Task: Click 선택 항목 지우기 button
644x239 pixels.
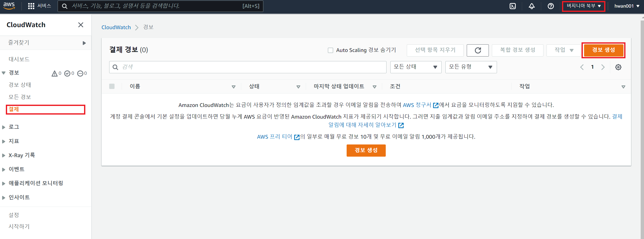Action: click(435, 50)
